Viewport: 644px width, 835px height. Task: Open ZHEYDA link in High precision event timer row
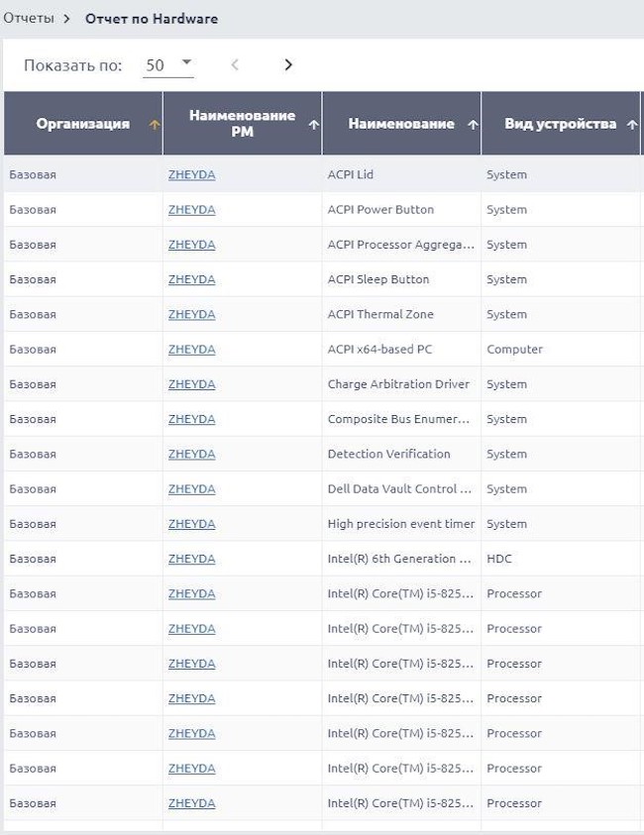click(191, 524)
